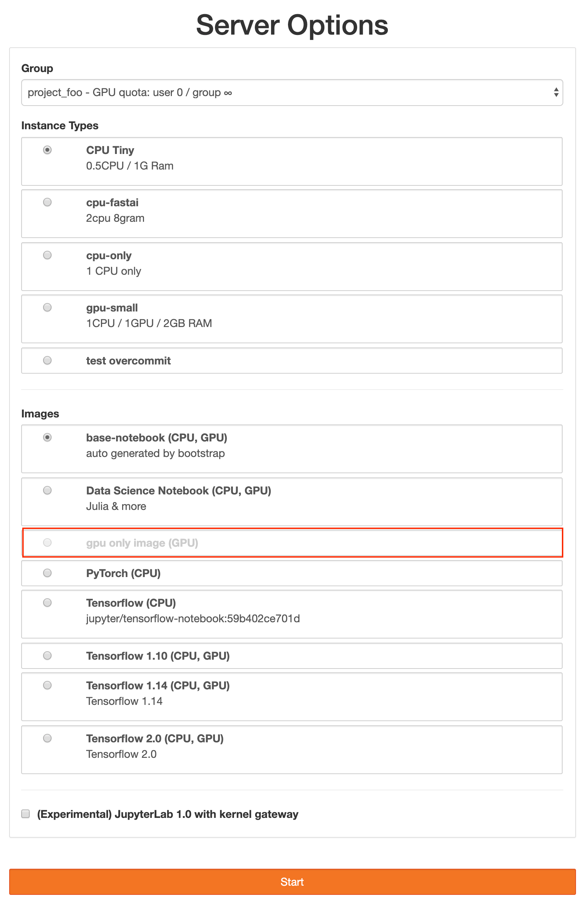The width and height of the screenshot is (588, 909).
Task: Click the orange Start button
Action: point(293,882)
